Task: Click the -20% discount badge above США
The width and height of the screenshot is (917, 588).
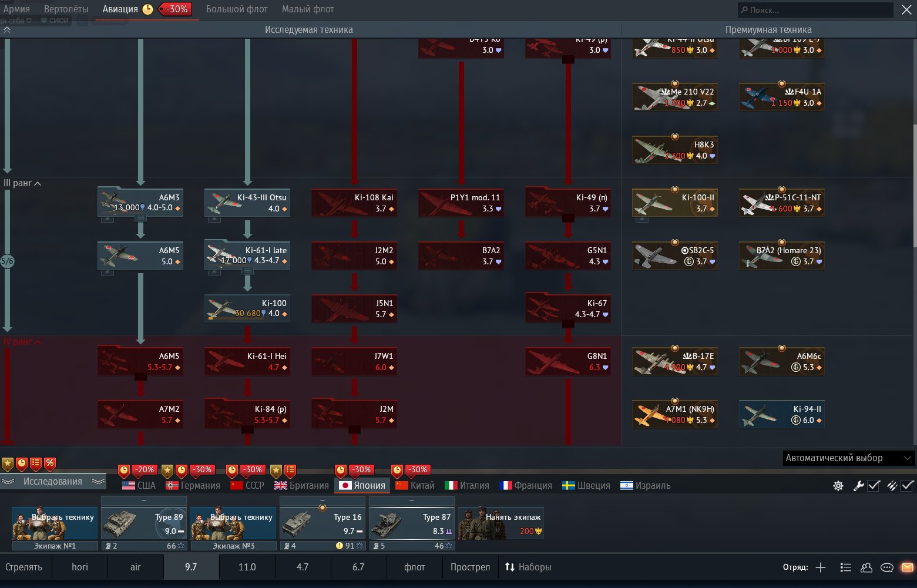Action: pos(144,470)
